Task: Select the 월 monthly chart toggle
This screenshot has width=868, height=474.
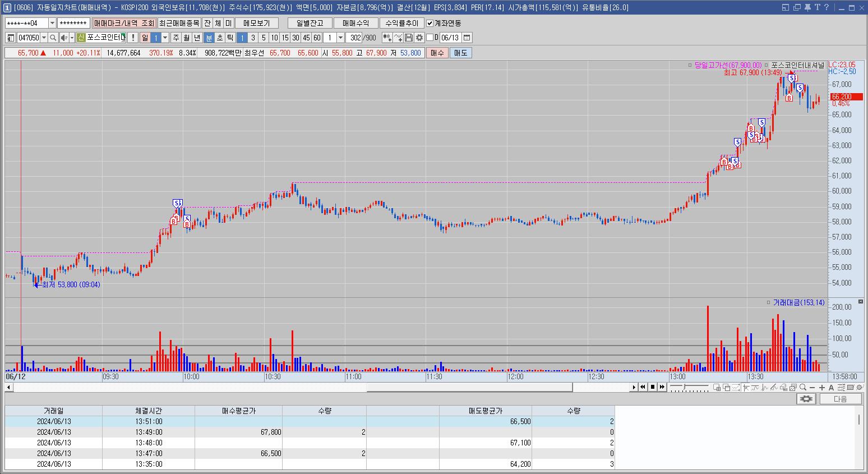Action: [x=186, y=38]
